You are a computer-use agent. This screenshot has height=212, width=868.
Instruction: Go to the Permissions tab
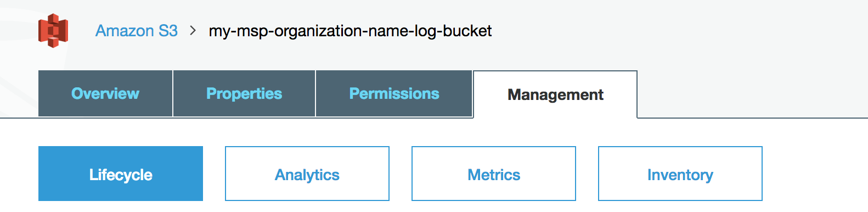pyautogui.click(x=394, y=93)
